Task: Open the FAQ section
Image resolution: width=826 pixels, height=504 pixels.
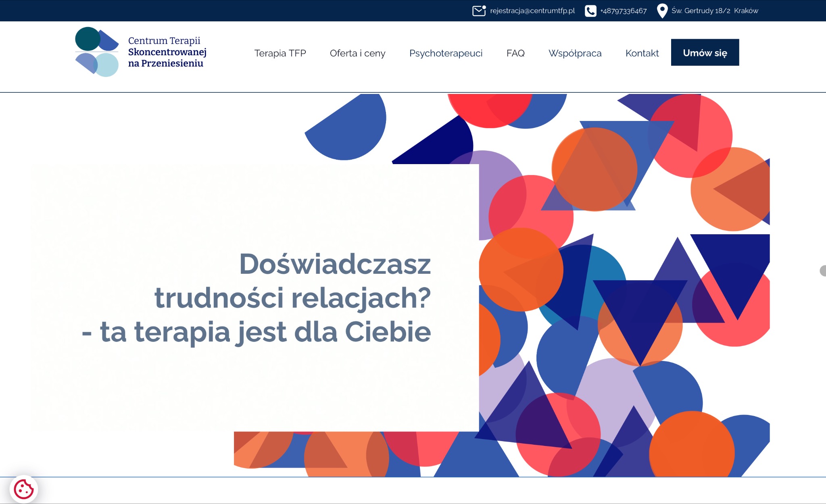Action: (516, 53)
